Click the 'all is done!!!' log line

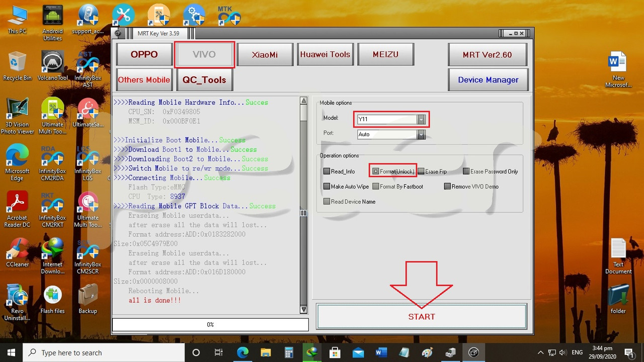point(154,300)
